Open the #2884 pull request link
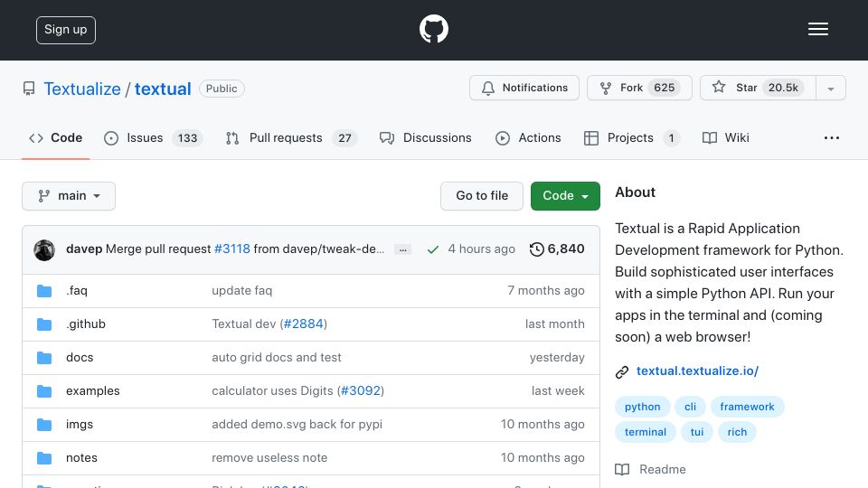 pos(304,324)
